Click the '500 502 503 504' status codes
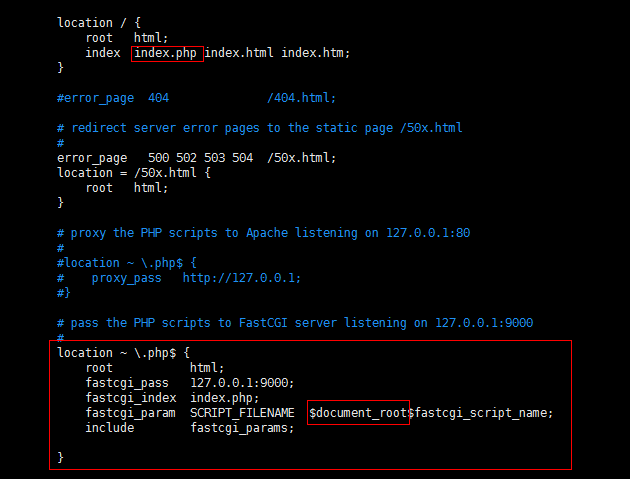630x479 pixels. point(200,158)
